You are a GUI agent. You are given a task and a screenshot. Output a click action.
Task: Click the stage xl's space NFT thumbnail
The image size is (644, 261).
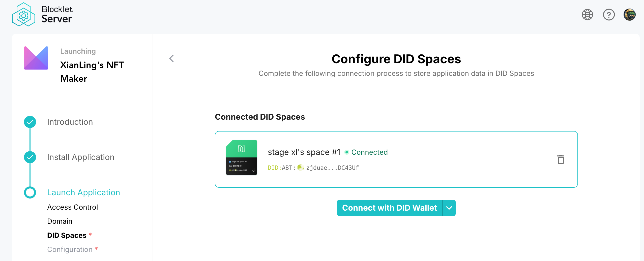click(241, 157)
